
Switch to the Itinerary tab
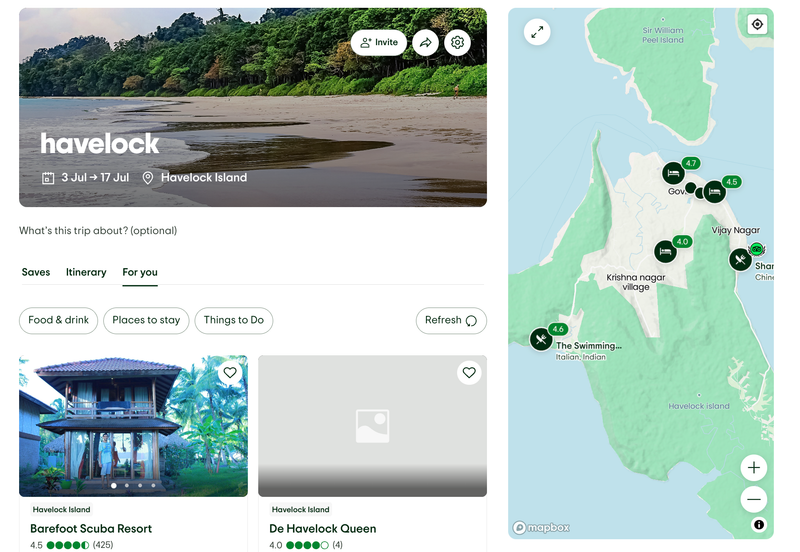tap(86, 272)
